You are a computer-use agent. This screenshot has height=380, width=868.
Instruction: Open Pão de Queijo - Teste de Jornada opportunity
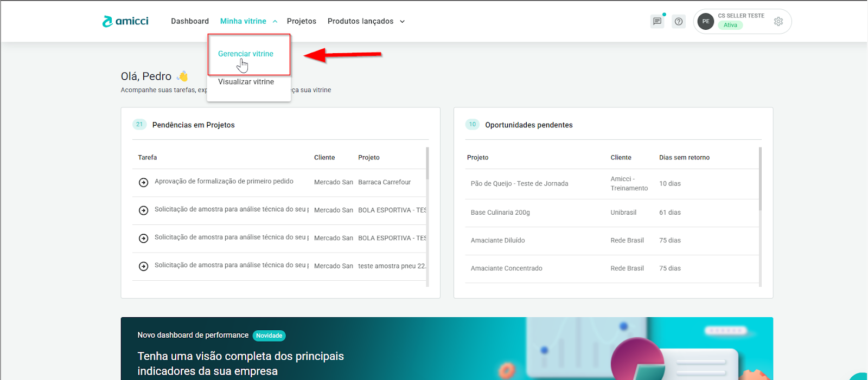pyautogui.click(x=519, y=184)
